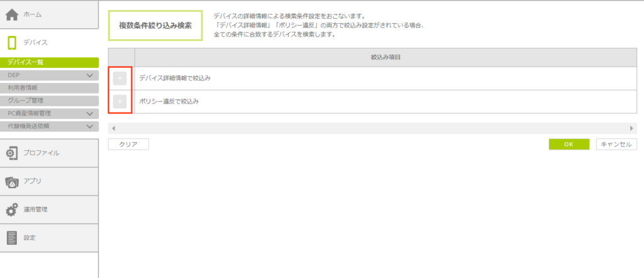
Task: Expand the PC資産情報管理 chevron
Action: coord(90,113)
